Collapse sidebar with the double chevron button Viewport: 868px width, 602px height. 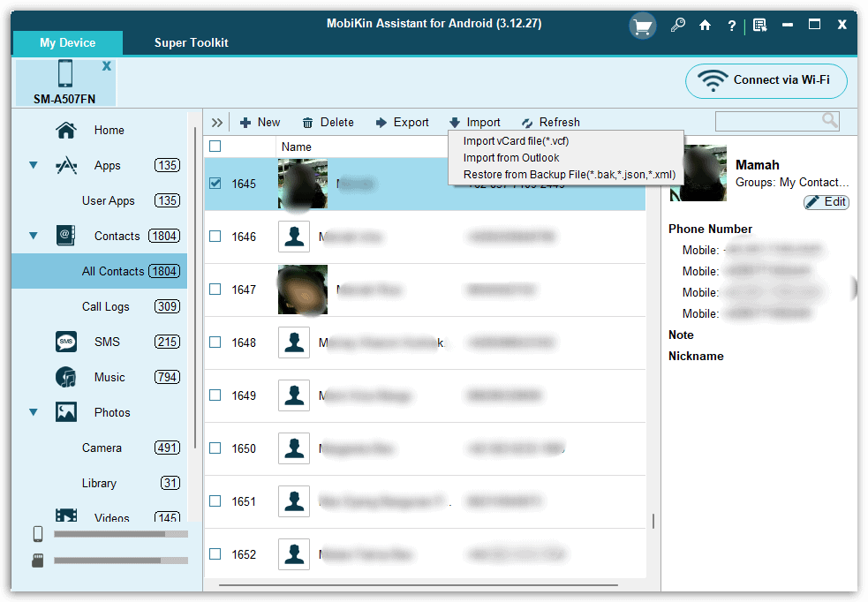click(217, 123)
